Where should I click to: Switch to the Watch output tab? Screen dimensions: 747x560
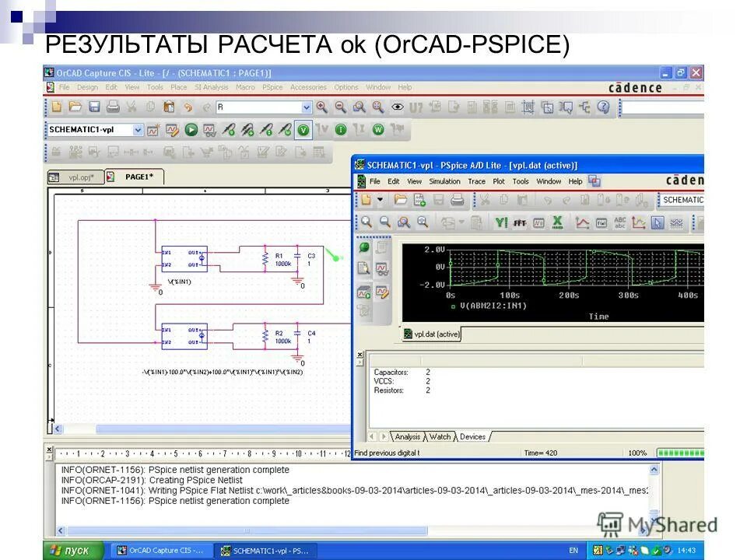(x=440, y=436)
